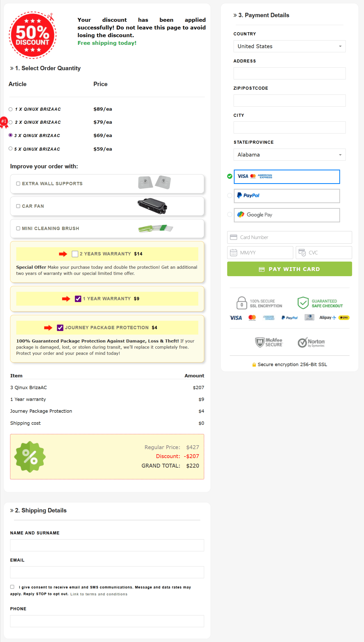The width and height of the screenshot is (364, 642).
Task: Enable the 2 Years Warranty option
Action: [x=75, y=254]
